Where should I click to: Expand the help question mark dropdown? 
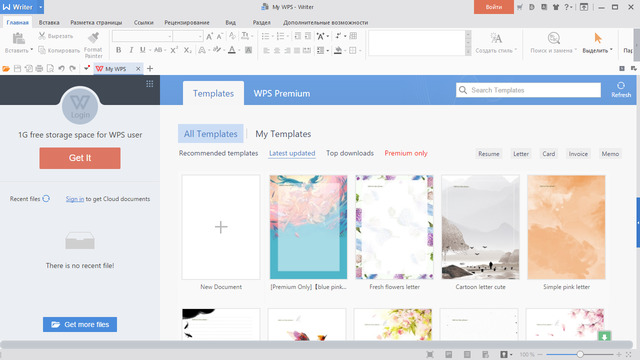(571, 7)
